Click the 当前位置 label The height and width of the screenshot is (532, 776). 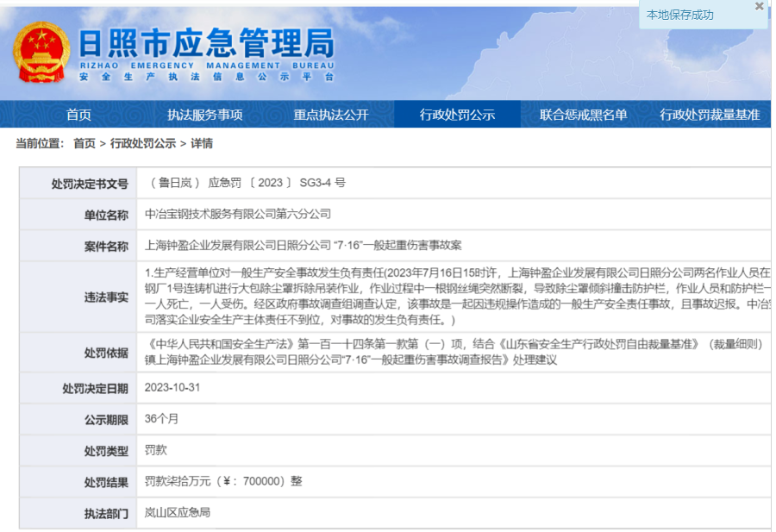(40, 143)
